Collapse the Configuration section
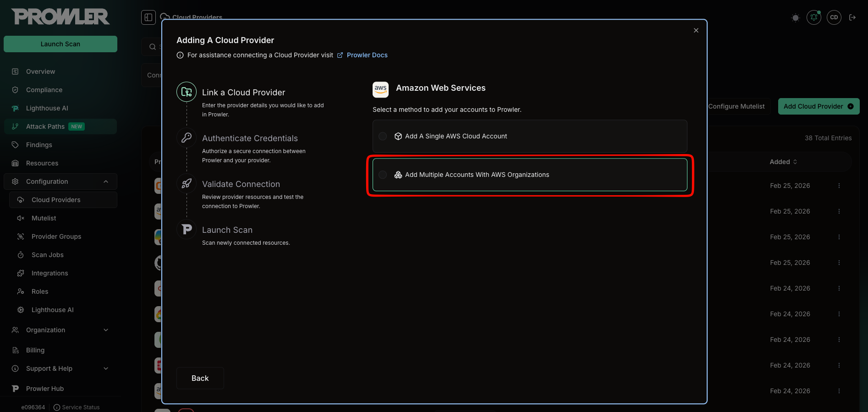 pos(106,181)
